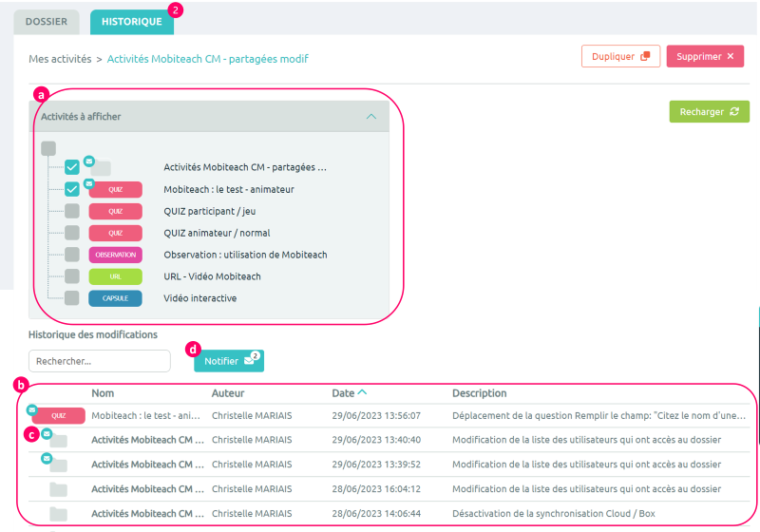Click QUIZ badge of QUIZ participant / jeu
Viewport: 760px width, 532px height.
(x=115, y=211)
